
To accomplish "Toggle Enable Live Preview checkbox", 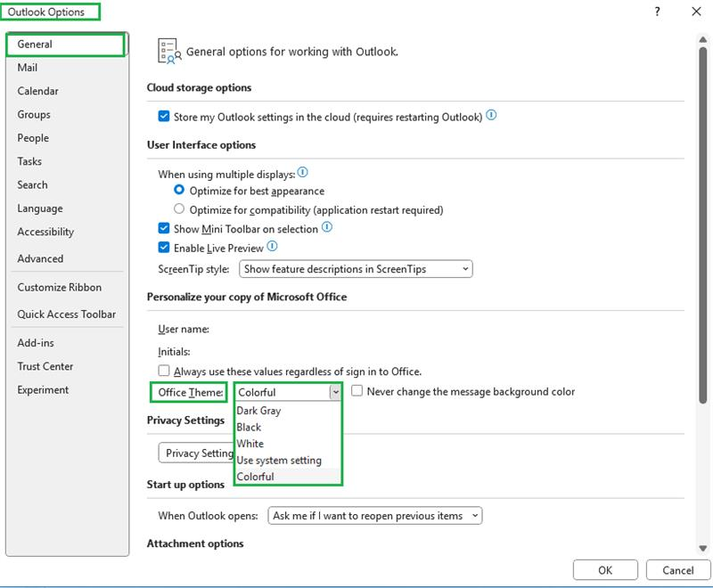I will 164,247.
